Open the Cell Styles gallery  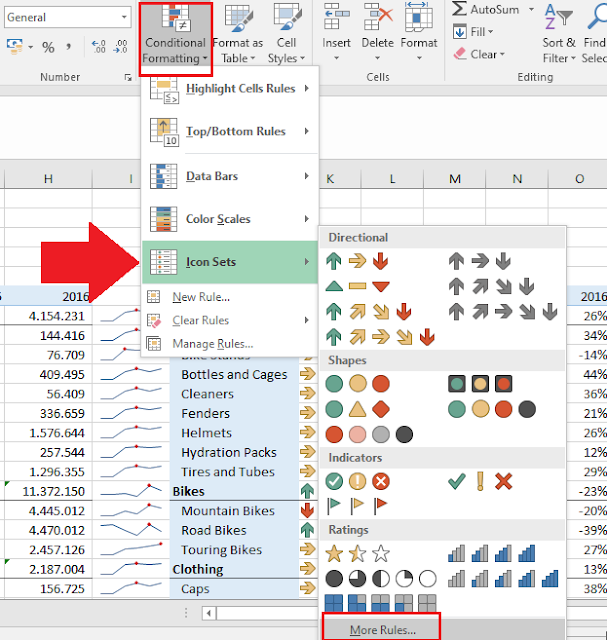point(288,36)
